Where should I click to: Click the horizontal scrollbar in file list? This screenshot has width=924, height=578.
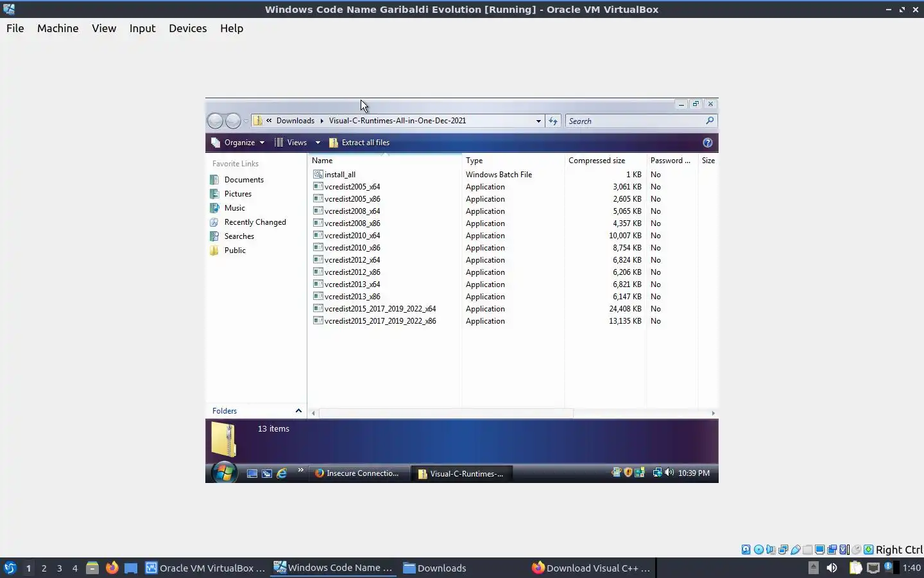(x=446, y=413)
